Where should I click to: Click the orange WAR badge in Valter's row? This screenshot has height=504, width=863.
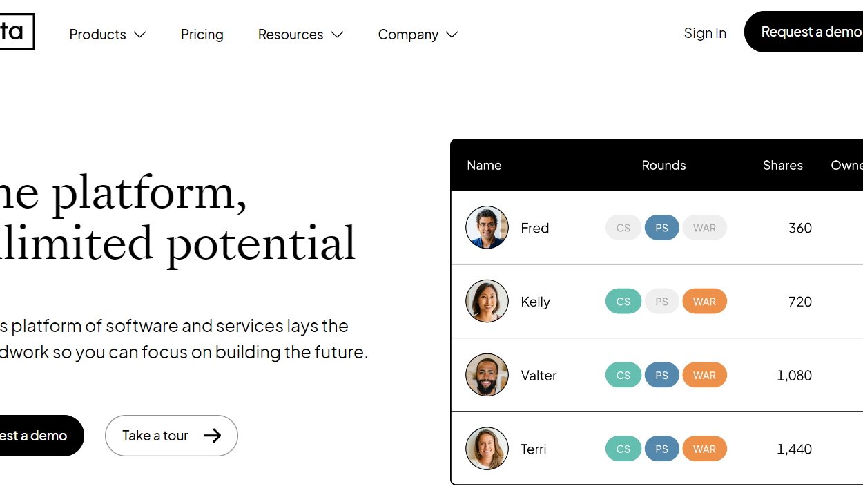(x=705, y=375)
